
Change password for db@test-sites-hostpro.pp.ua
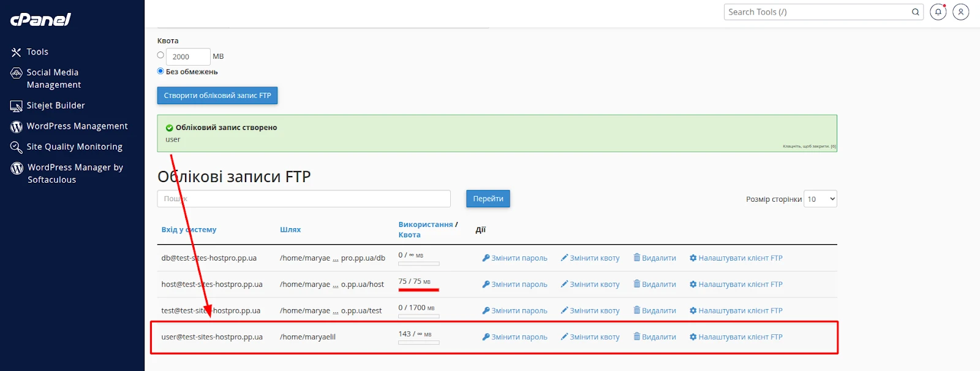coord(514,258)
